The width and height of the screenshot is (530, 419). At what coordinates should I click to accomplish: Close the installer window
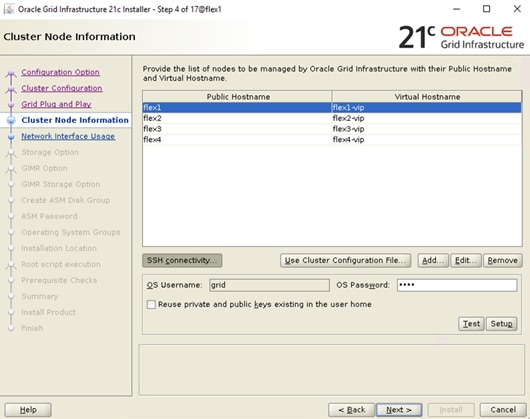coord(517,9)
